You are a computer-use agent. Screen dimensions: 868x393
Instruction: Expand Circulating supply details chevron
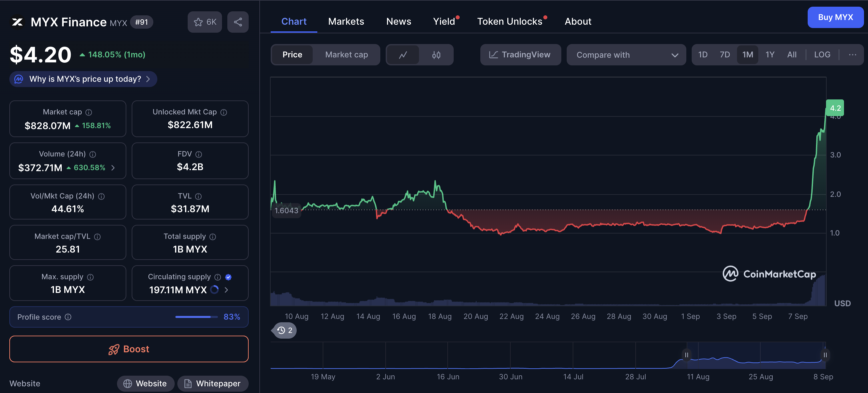coord(226,290)
